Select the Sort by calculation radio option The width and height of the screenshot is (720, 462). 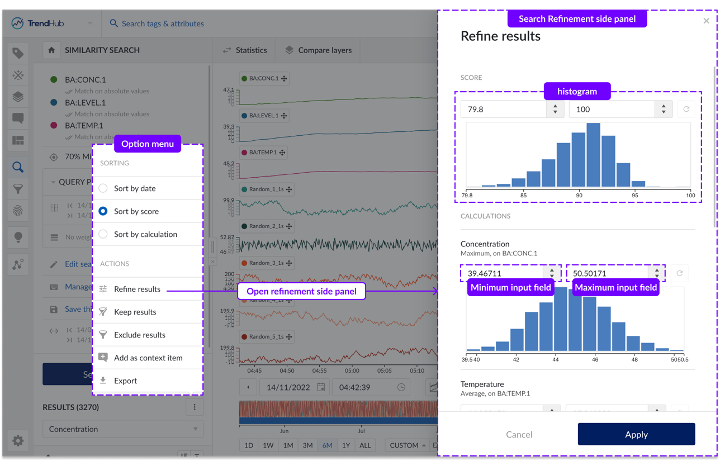(x=103, y=234)
